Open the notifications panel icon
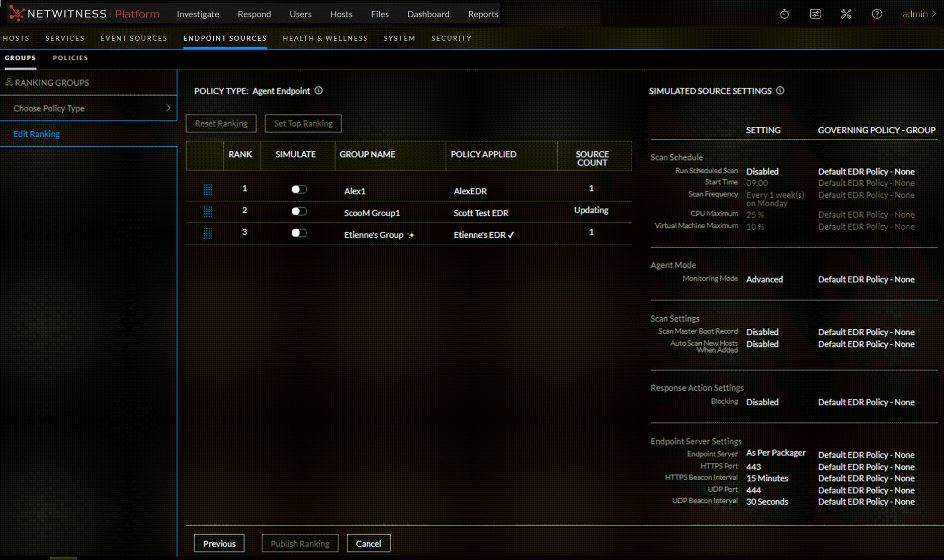This screenshot has height=560, width=944. click(x=815, y=14)
